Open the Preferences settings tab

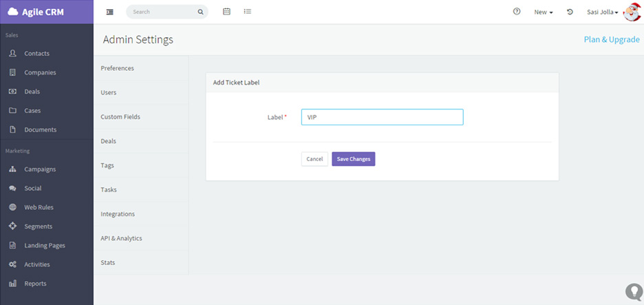[x=141, y=68]
